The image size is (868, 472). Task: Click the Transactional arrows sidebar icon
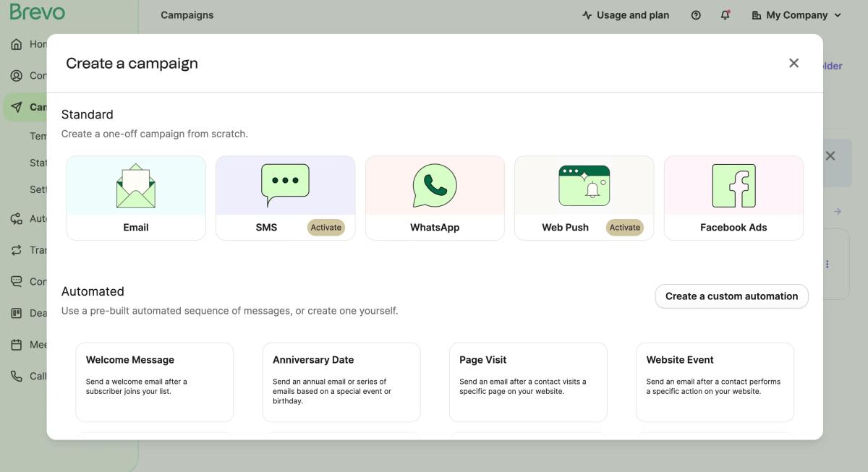click(x=16, y=250)
